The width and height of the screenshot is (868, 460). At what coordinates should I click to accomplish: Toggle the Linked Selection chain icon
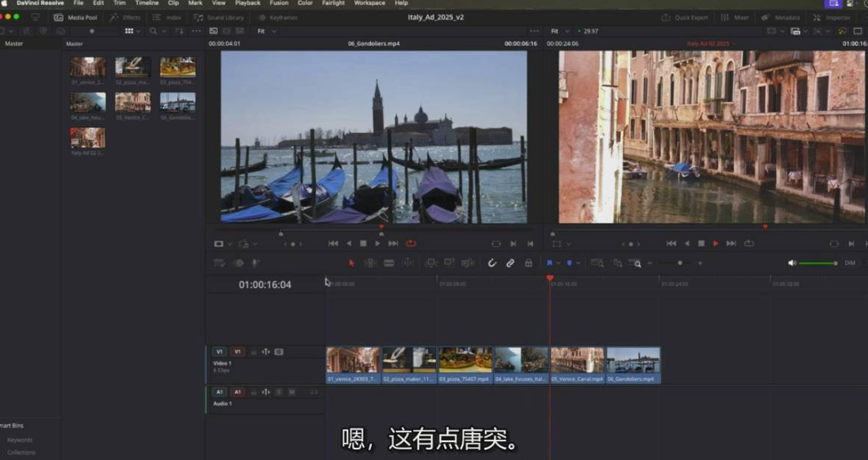510,263
